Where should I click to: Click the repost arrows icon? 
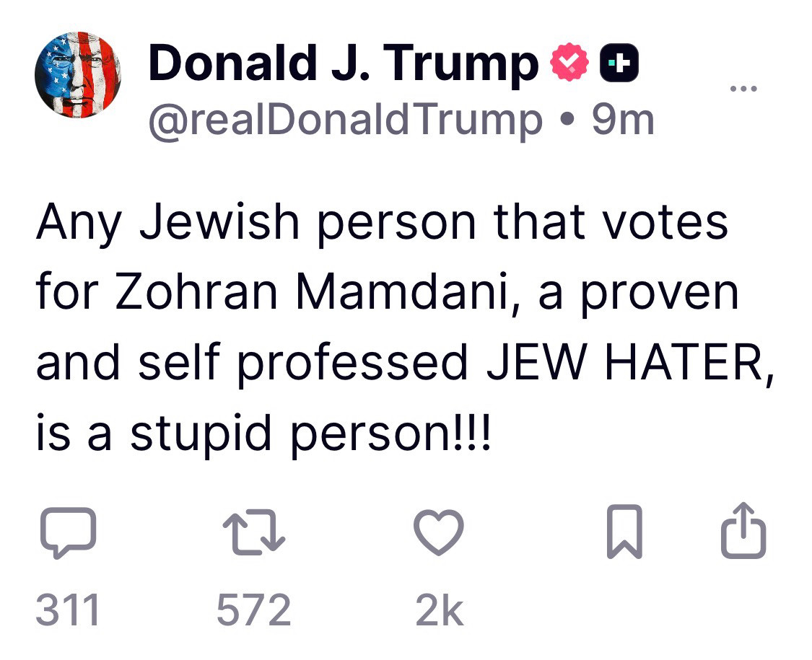pyautogui.click(x=253, y=532)
